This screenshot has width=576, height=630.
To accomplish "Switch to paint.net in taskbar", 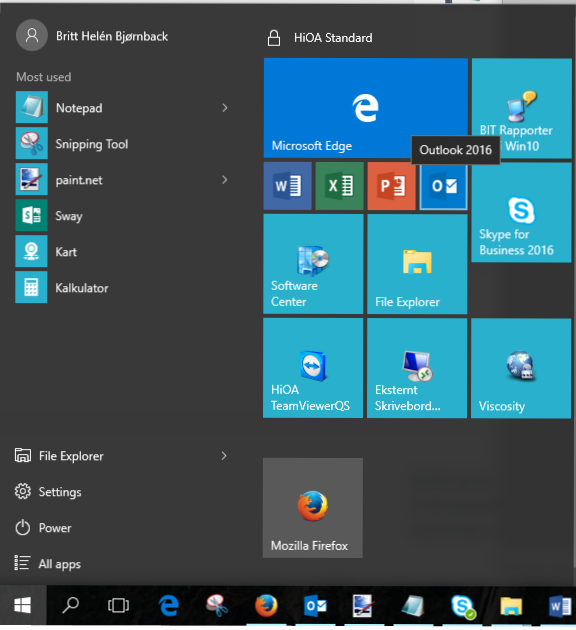I will pyautogui.click(x=363, y=605).
